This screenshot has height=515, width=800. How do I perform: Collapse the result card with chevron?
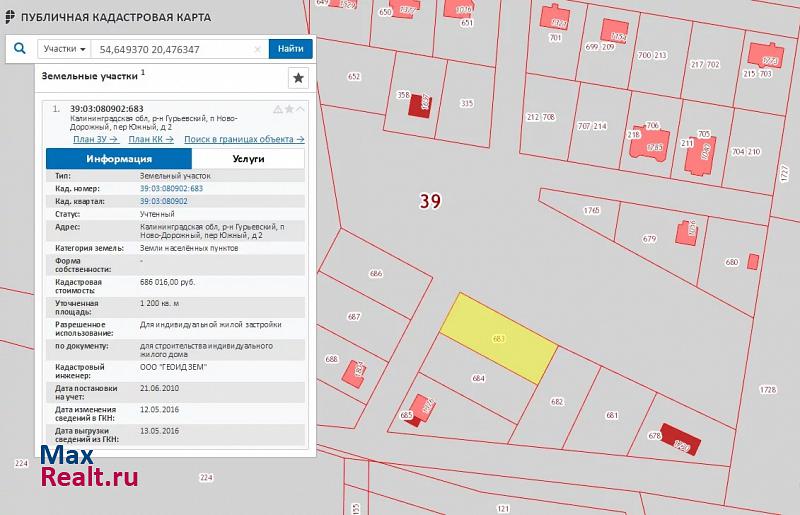pyautogui.click(x=300, y=109)
